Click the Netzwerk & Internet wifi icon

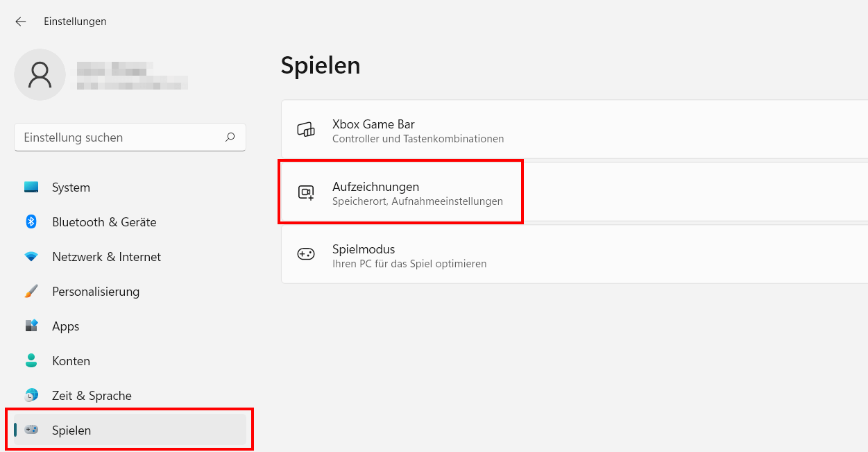(31, 257)
